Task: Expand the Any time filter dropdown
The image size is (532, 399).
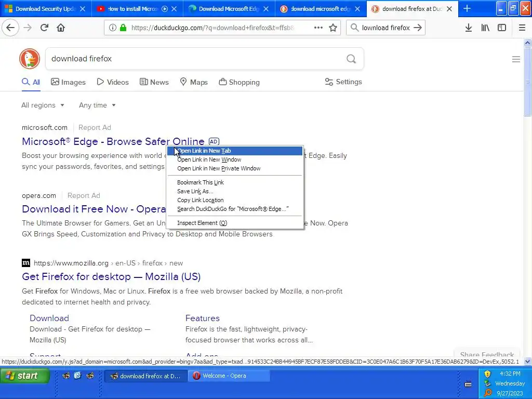Action: (x=97, y=105)
